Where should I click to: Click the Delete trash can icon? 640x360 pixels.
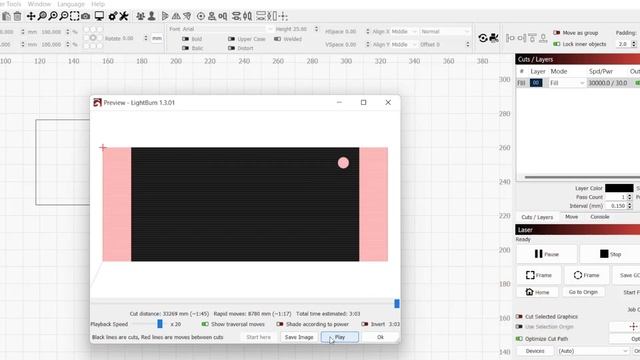click(18, 16)
